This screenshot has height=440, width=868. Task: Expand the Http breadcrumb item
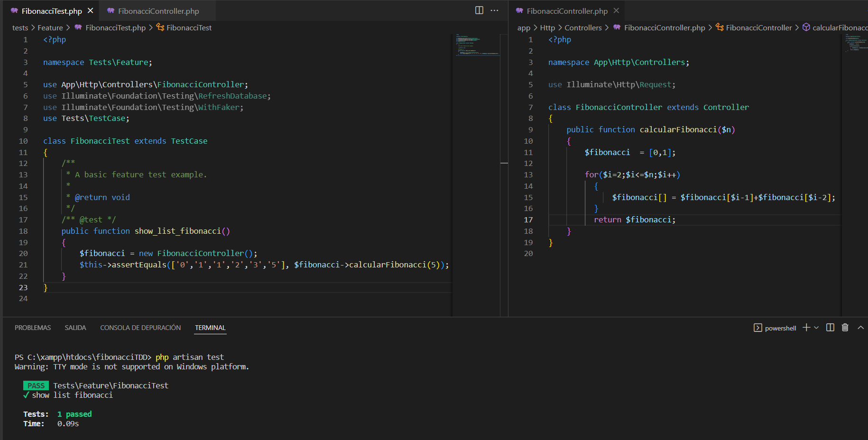547,27
